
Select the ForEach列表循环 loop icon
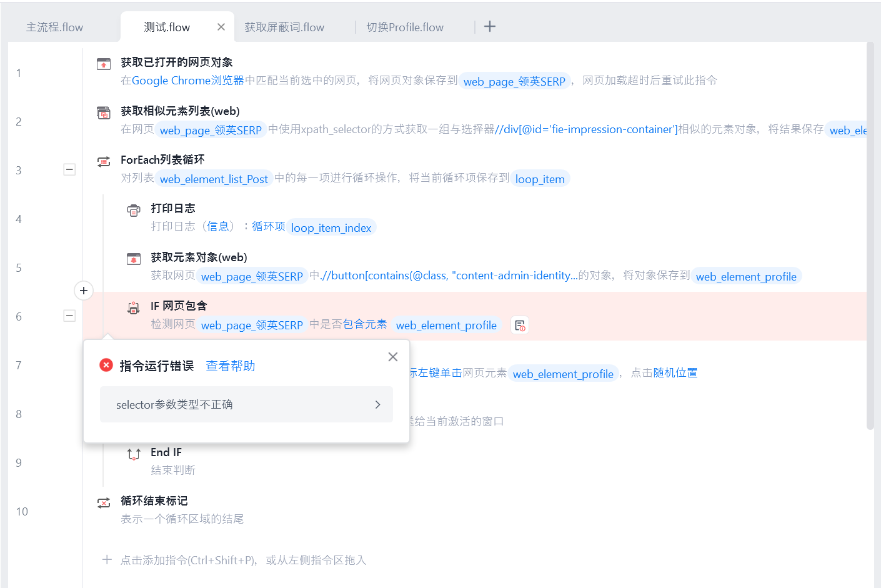tap(104, 161)
